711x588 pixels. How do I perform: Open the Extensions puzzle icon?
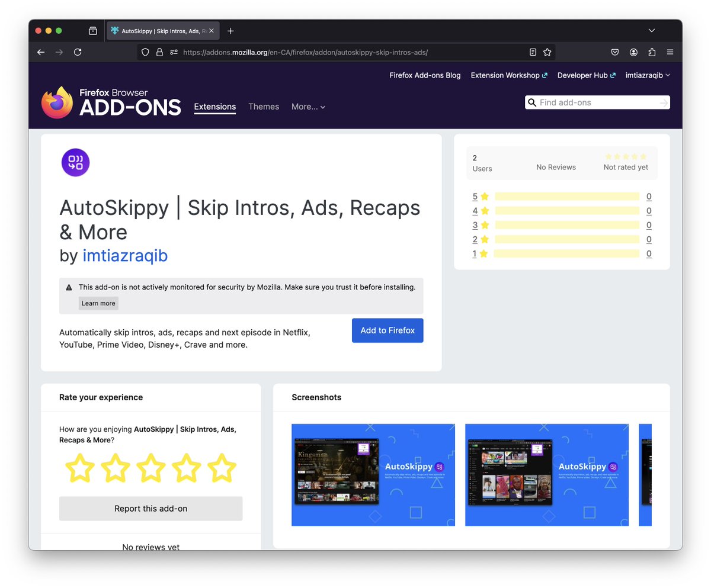[652, 52]
